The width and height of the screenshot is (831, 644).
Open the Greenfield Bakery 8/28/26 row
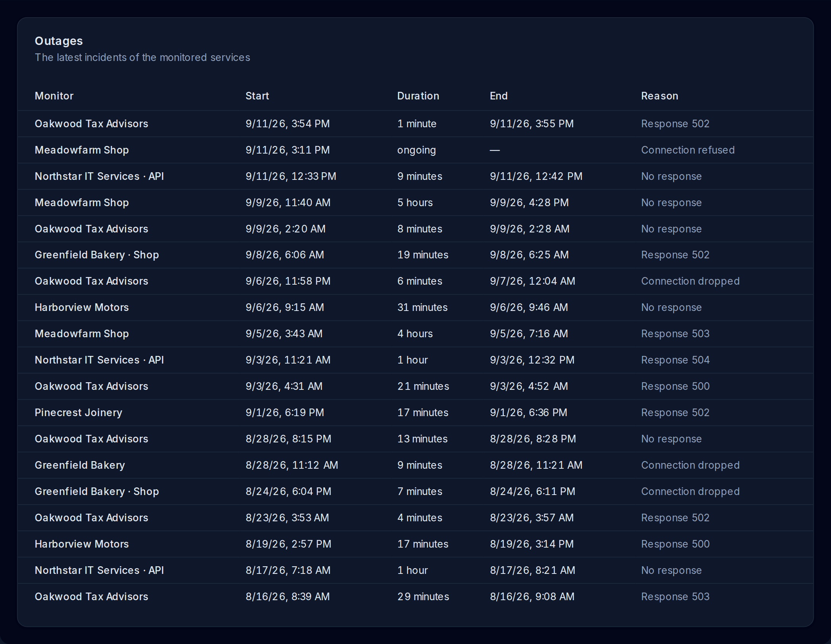pyautogui.click(x=415, y=465)
